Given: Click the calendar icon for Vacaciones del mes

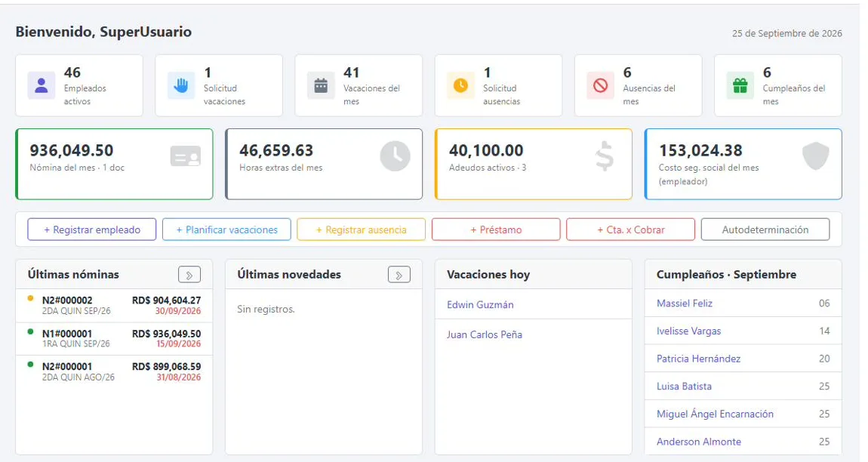Looking at the screenshot, I should point(321,85).
